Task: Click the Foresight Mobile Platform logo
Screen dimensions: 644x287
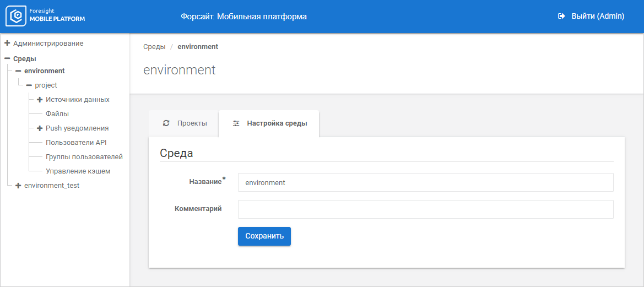Action: (x=45, y=17)
